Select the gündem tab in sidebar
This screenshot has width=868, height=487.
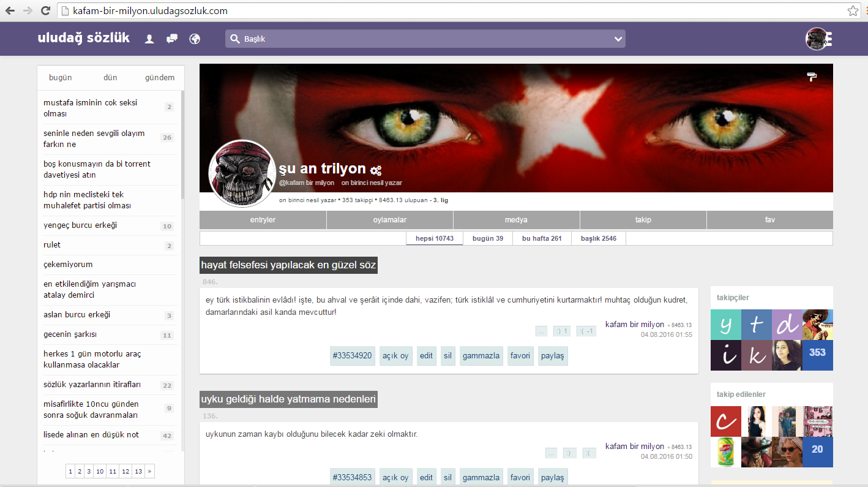tap(159, 78)
